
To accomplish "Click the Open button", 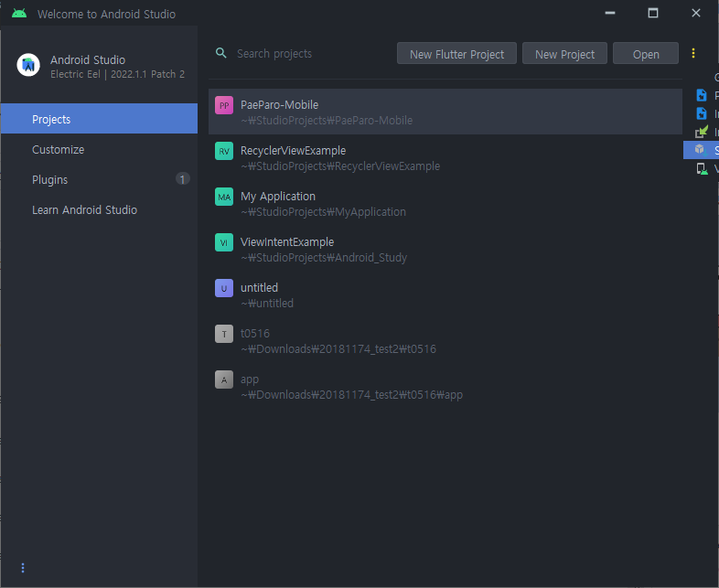I will (x=646, y=54).
